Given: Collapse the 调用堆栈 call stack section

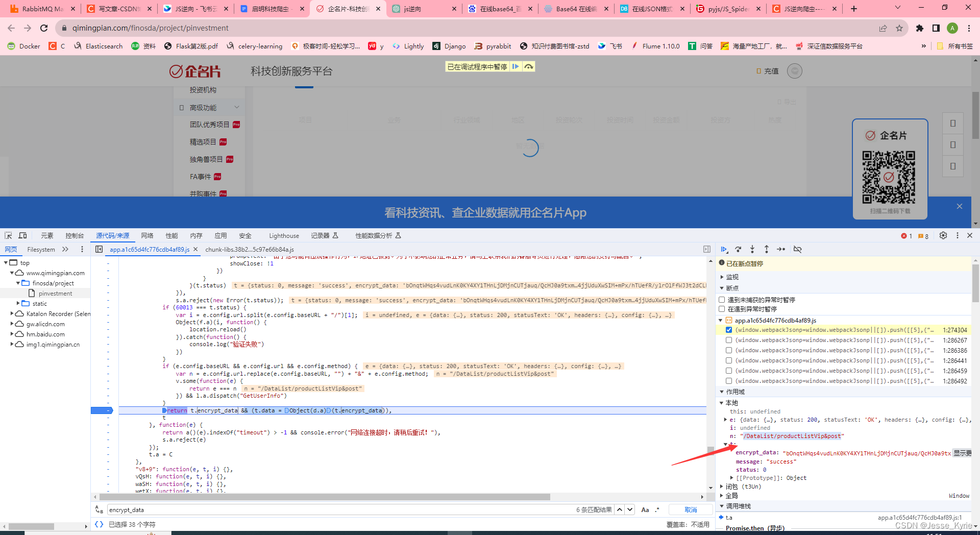Looking at the screenshot, I should click(x=722, y=506).
